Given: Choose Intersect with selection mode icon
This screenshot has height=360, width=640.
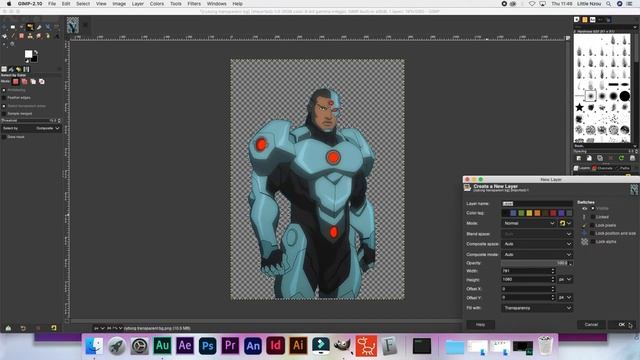Looking at the screenshot, I should coord(42,82).
